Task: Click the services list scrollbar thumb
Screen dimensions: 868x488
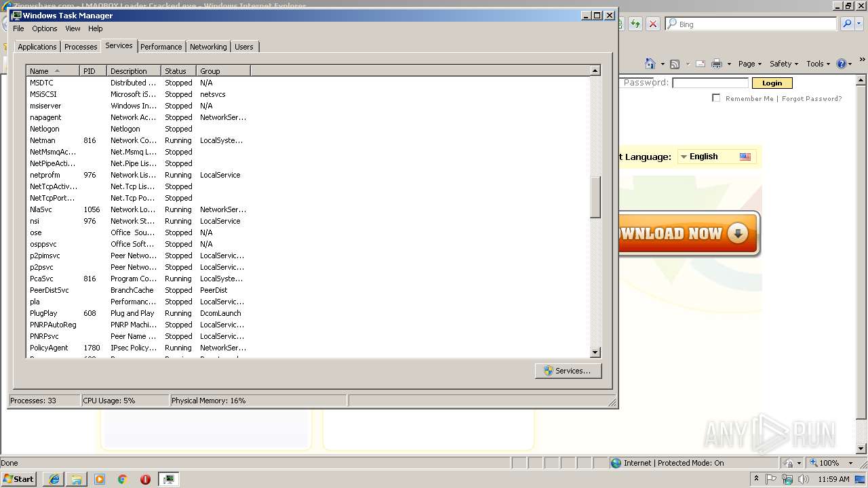Action: coord(595,197)
